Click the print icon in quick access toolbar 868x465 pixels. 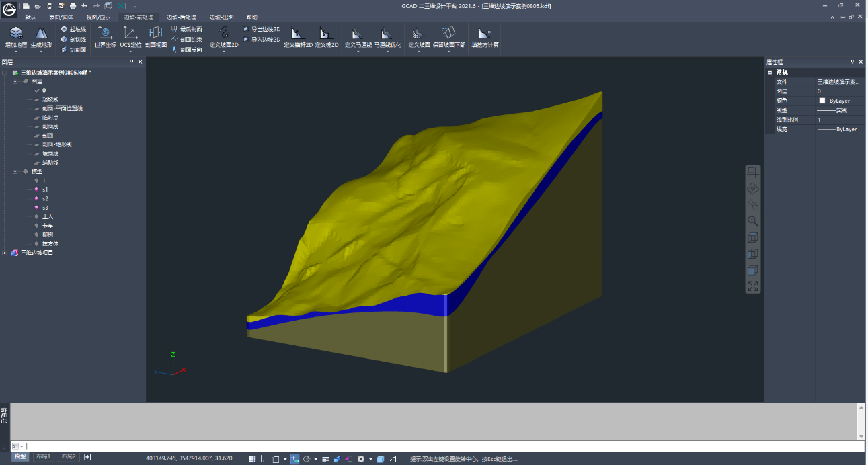pyautogui.click(x=73, y=6)
